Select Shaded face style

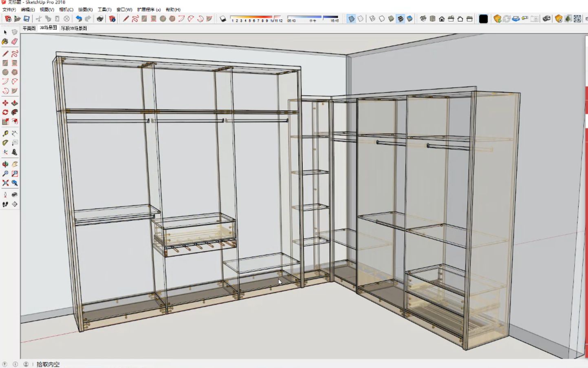click(391, 19)
